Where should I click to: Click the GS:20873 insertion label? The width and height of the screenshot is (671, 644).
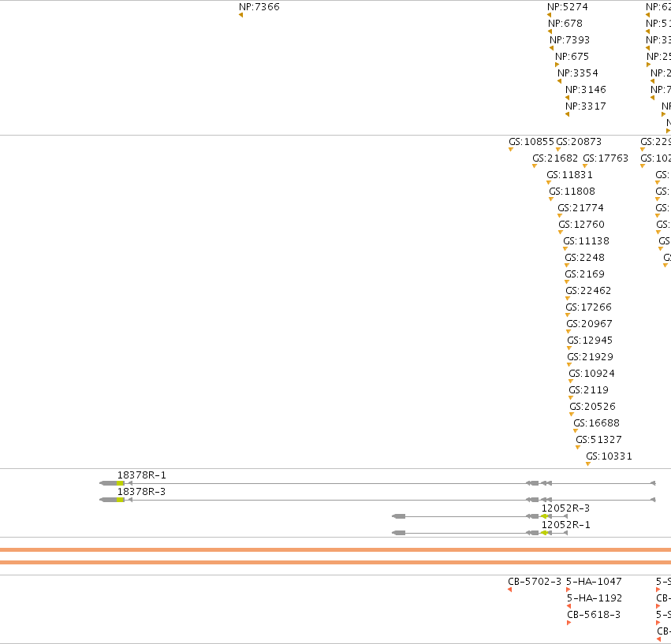pyautogui.click(x=579, y=142)
